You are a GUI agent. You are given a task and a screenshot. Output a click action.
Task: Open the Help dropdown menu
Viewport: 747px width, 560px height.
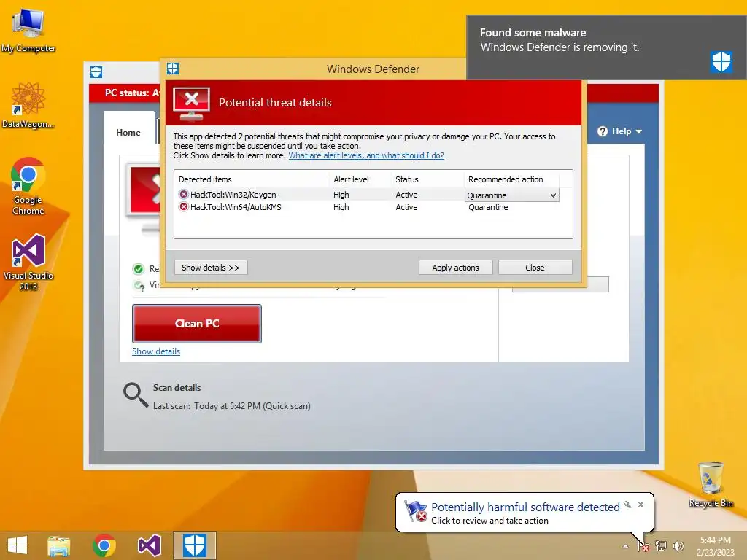pyautogui.click(x=620, y=131)
